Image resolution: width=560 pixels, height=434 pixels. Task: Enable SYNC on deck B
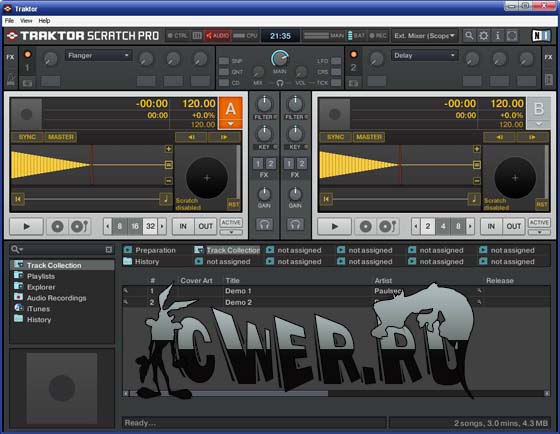336,137
